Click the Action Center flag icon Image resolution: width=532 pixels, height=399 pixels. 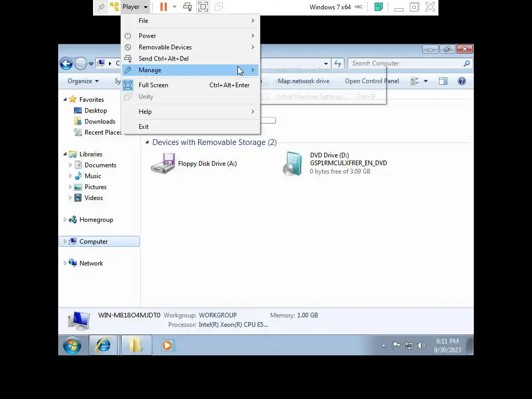[396, 345]
